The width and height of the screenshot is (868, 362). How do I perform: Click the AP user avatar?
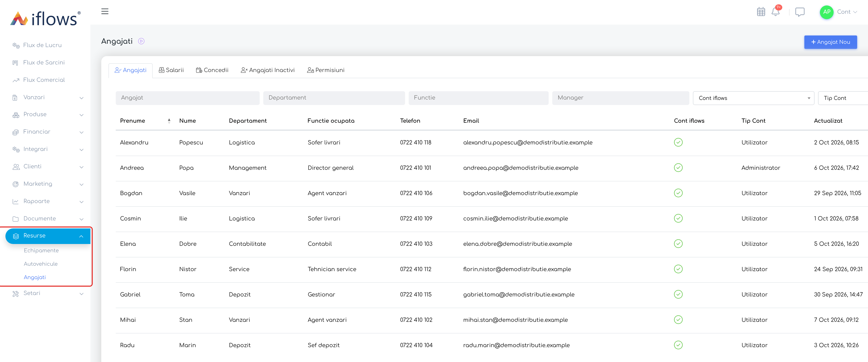tap(827, 12)
